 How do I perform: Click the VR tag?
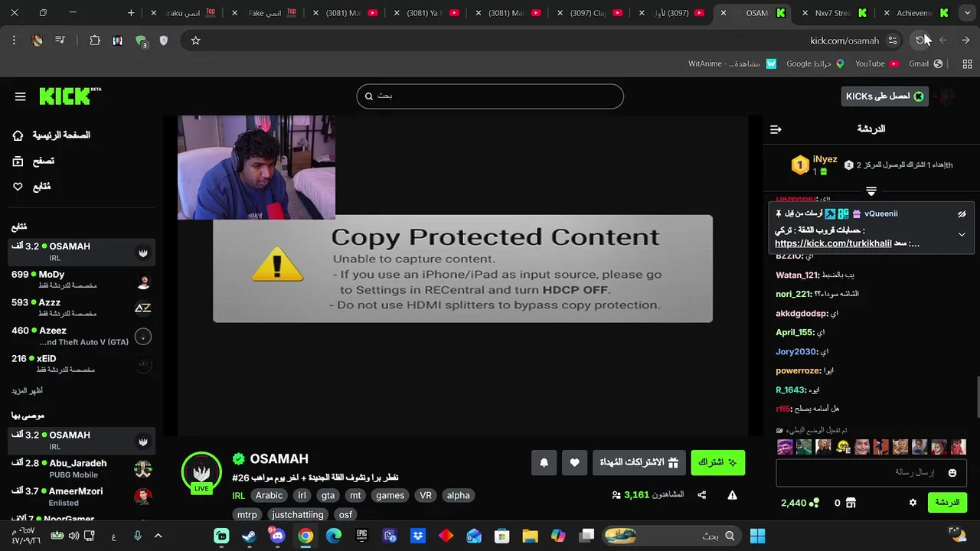click(x=426, y=495)
